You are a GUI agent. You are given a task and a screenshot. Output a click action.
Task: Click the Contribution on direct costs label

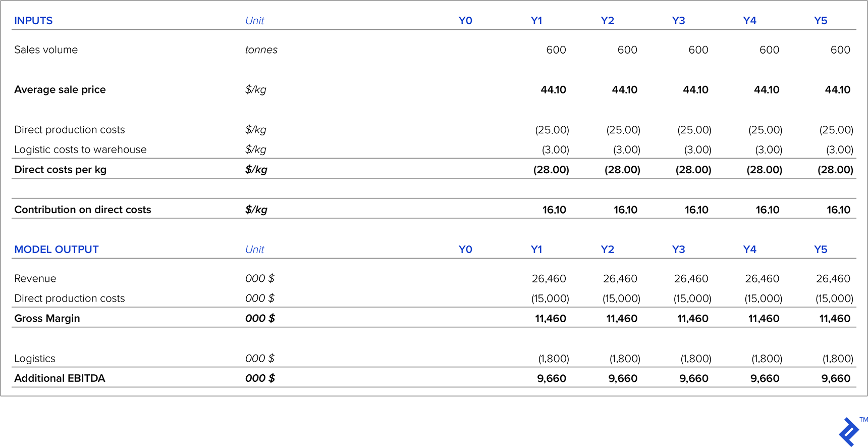[x=83, y=210]
